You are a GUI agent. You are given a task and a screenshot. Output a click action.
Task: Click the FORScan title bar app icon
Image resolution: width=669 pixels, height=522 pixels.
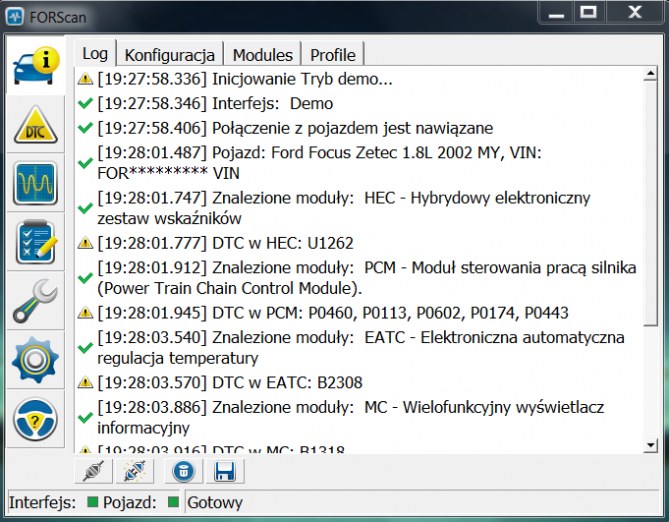[x=15, y=17]
